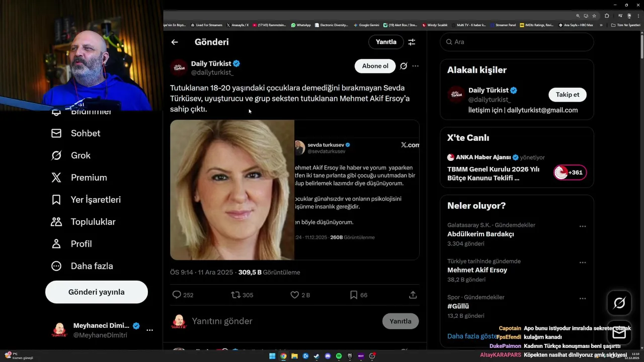
Task: Open the WhatsApp bookmark
Action: pos(301,25)
